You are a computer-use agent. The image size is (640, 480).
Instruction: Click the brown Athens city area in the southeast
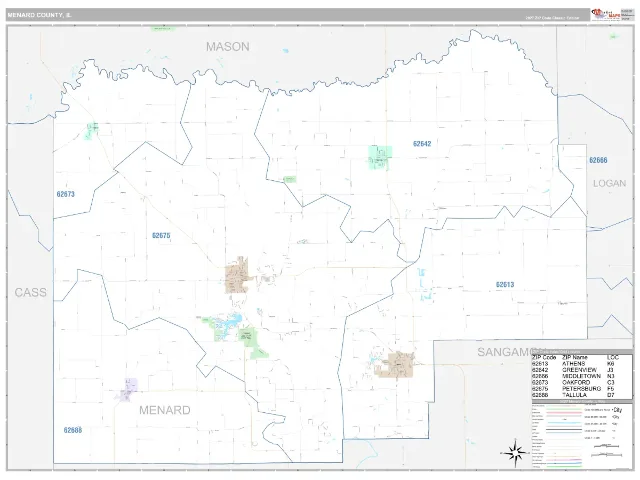(x=400, y=364)
